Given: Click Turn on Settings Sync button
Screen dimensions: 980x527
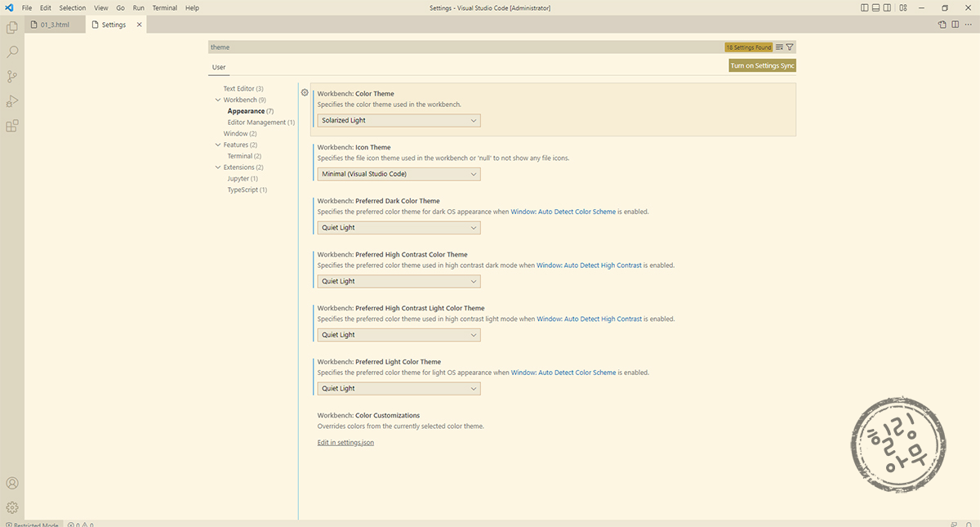Looking at the screenshot, I should click(762, 65).
